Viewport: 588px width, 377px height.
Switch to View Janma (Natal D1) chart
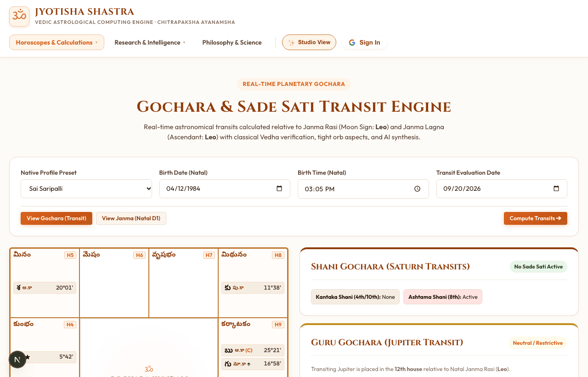pos(131,218)
